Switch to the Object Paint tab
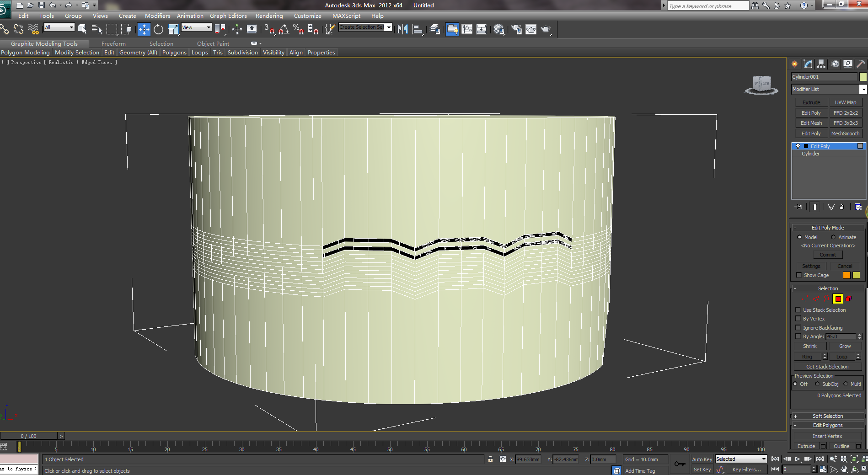This screenshot has height=475, width=868. 213,44
